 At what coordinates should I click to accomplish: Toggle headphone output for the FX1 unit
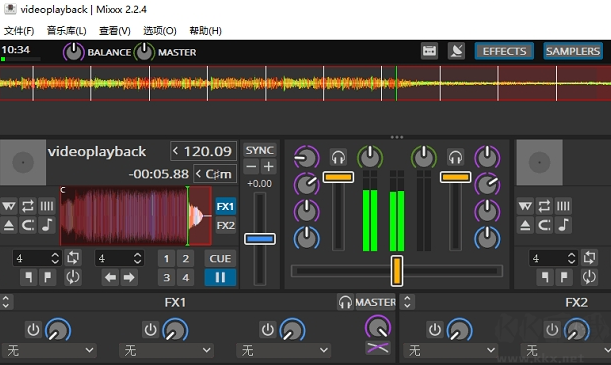[345, 302]
